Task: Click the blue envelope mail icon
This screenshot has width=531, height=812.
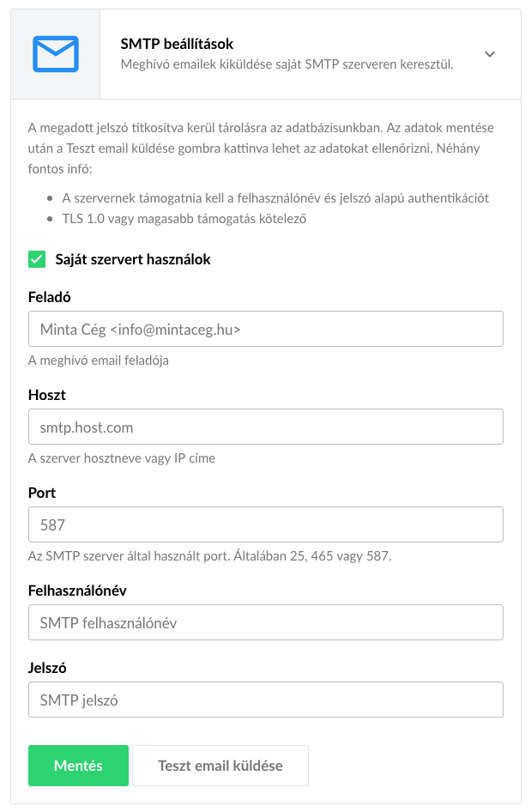Action: (56, 53)
